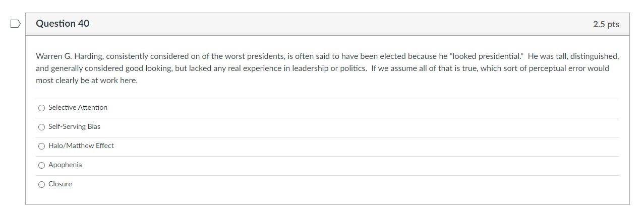Click the "Halo/Matthew Effect" answer label text

pyautogui.click(x=81, y=146)
